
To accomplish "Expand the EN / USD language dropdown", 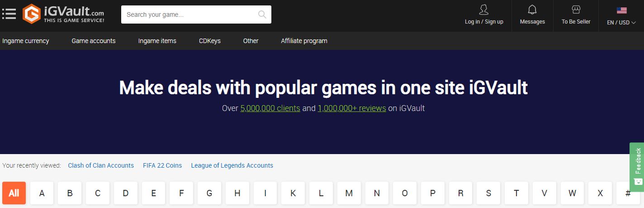I will point(621,22).
